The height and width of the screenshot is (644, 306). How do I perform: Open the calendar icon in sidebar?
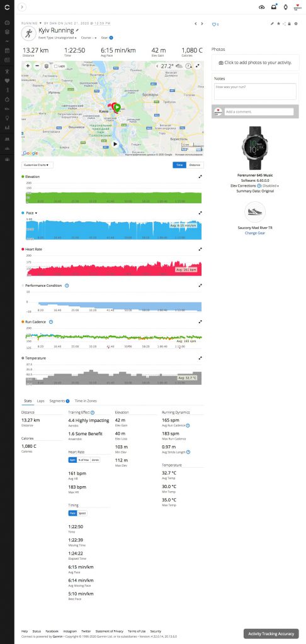point(7,51)
